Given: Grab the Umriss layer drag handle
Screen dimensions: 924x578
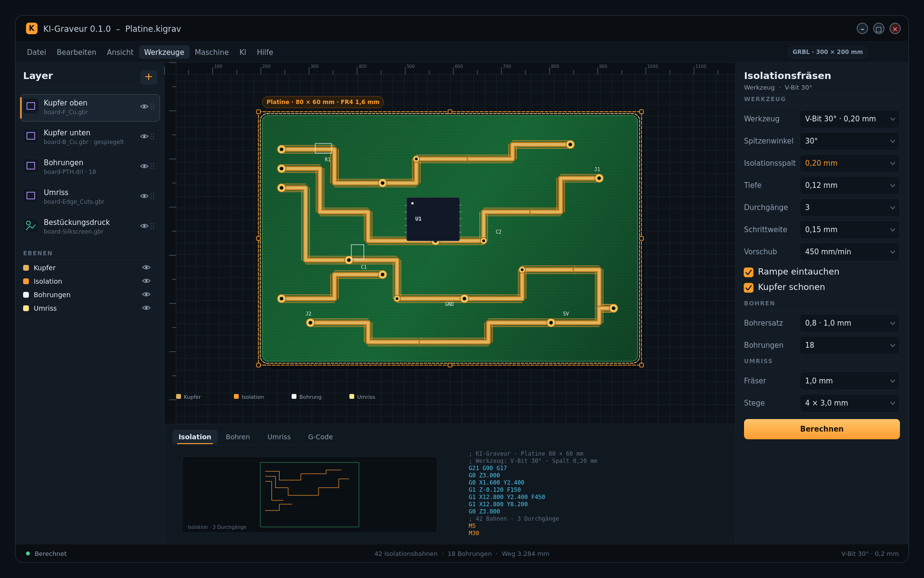Looking at the screenshot, I should pos(153,197).
